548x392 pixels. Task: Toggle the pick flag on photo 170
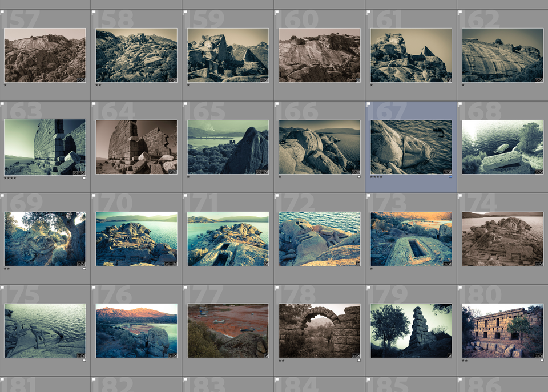(x=94, y=196)
